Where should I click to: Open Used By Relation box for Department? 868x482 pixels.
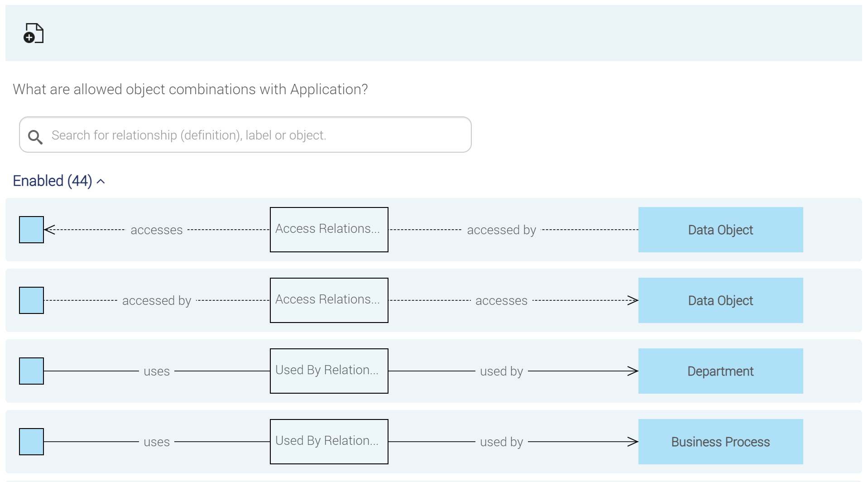(329, 371)
